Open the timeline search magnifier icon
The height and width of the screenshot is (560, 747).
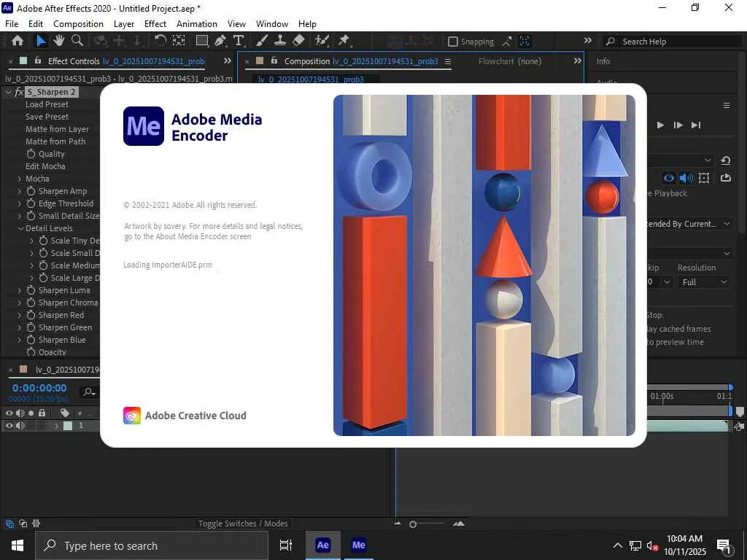89,392
